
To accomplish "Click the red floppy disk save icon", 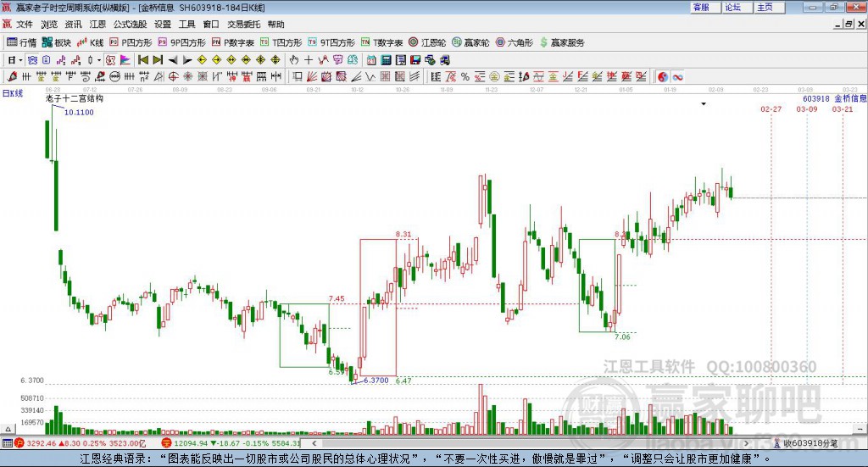I will tap(415, 60).
